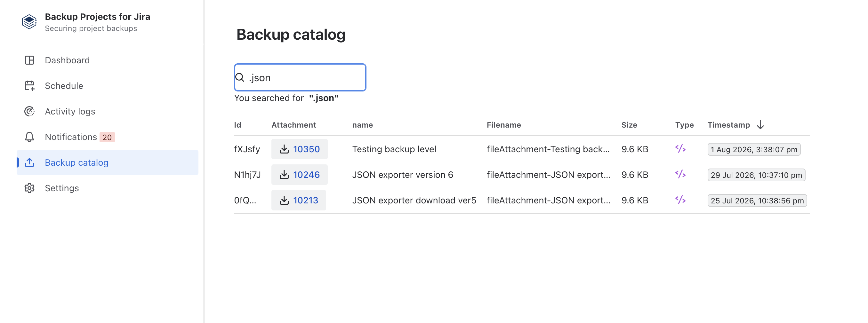
Task: Click the download icon beside 10246
Action: (284, 175)
